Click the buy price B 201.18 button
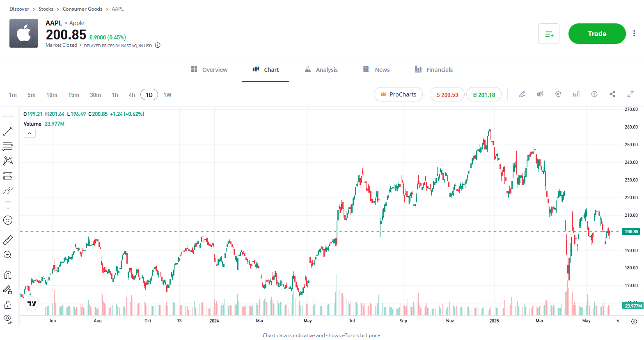Image resolution: width=644 pixels, height=340 pixels. click(484, 94)
